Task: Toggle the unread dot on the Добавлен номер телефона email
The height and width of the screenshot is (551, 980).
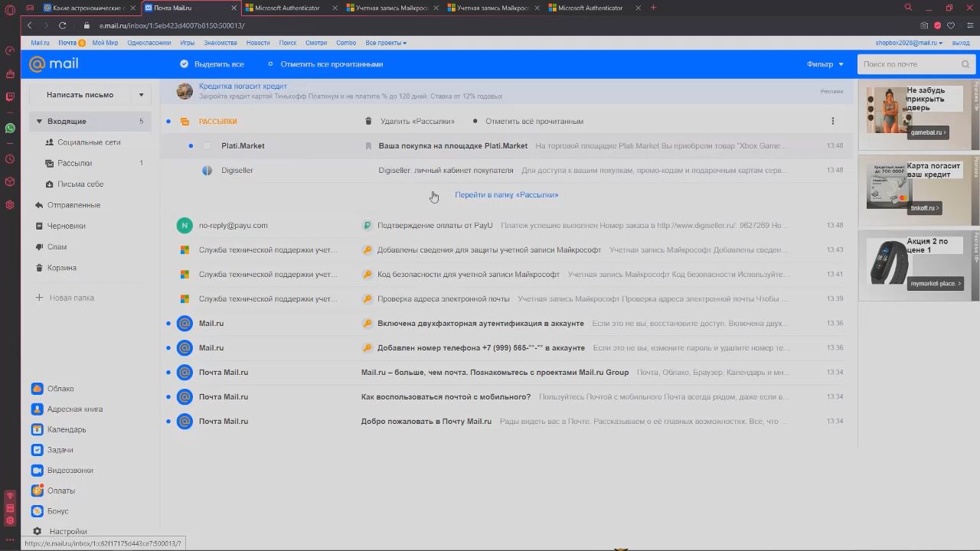Action: [168, 347]
